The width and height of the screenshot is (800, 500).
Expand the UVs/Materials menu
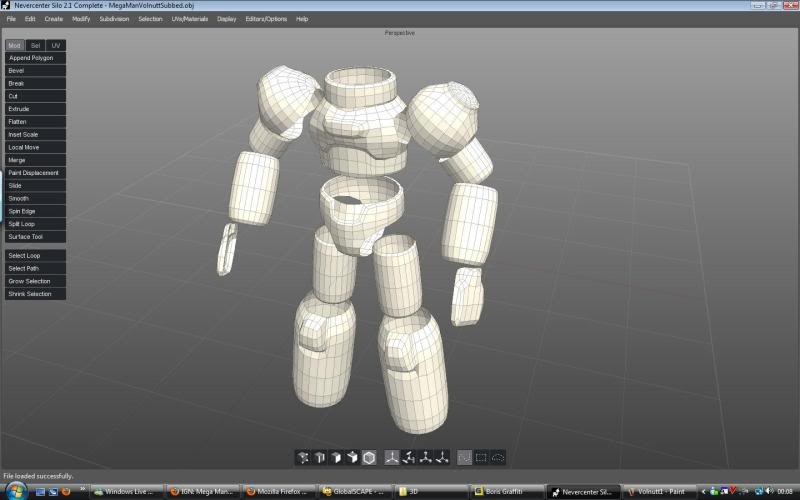point(190,19)
